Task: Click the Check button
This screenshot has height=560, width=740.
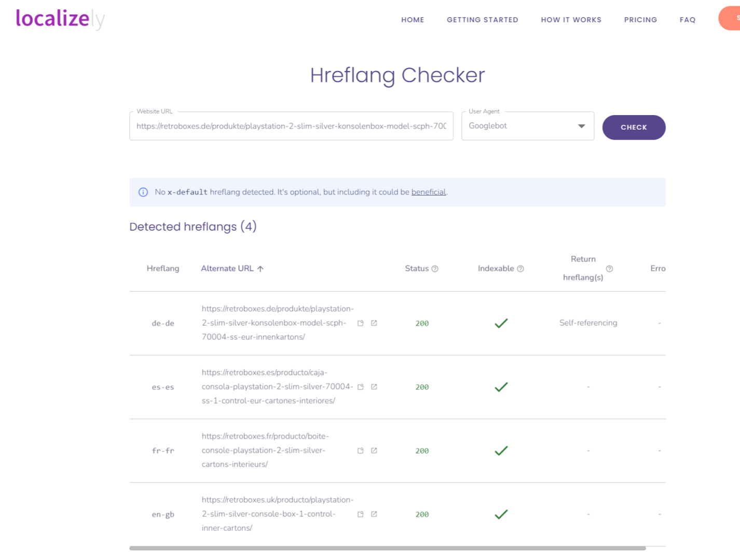Action: tap(634, 127)
